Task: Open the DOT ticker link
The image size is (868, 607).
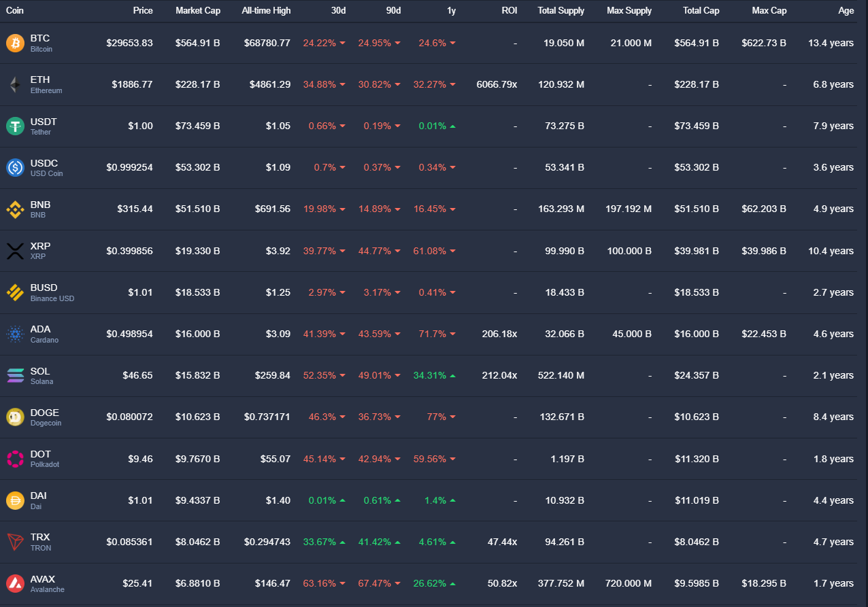Action: (41, 454)
